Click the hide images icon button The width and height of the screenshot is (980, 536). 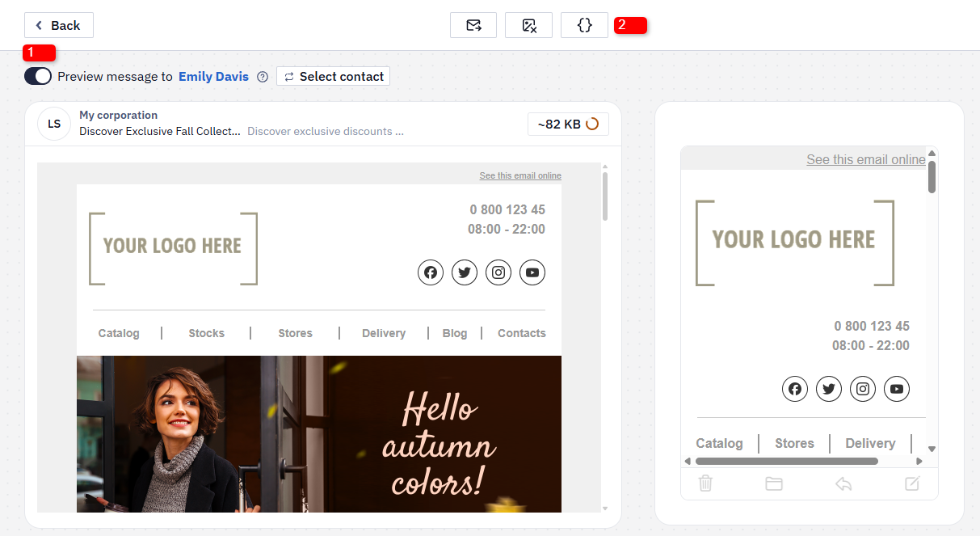tap(528, 25)
